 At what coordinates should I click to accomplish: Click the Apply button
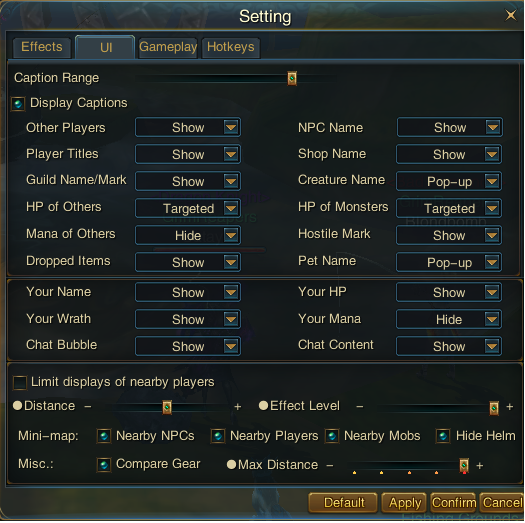point(404,503)
